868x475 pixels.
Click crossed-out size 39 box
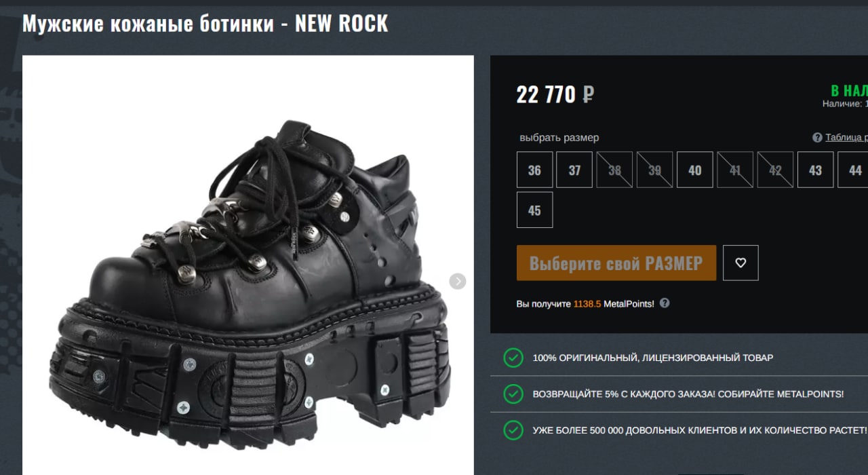coord(654,170)
